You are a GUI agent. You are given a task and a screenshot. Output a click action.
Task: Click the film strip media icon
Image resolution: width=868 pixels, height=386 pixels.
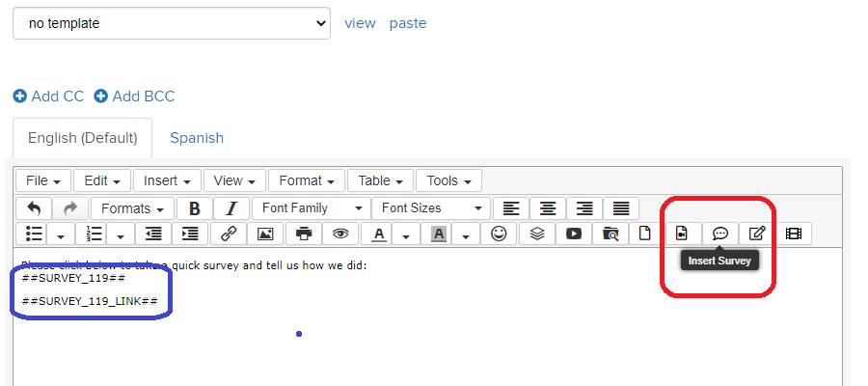[794, 234]
